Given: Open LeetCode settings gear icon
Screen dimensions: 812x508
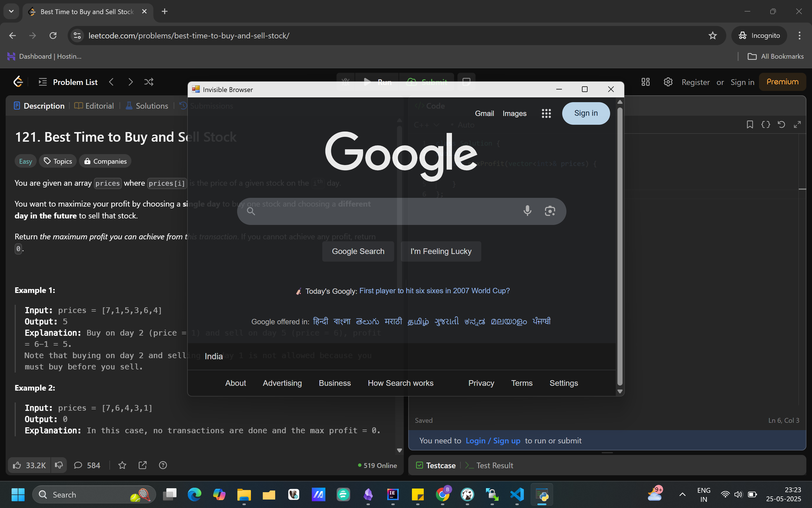Looking at the screenshot, I should pos(668,82).
